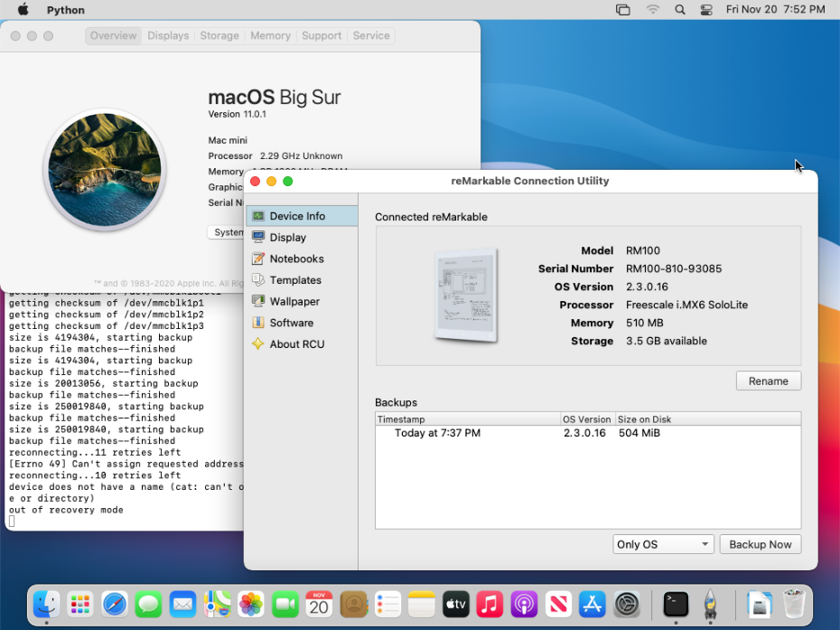Open Reminders in the Dock
Image resolution: width=840 pixels, height=630 pixels.
point(387,605)
